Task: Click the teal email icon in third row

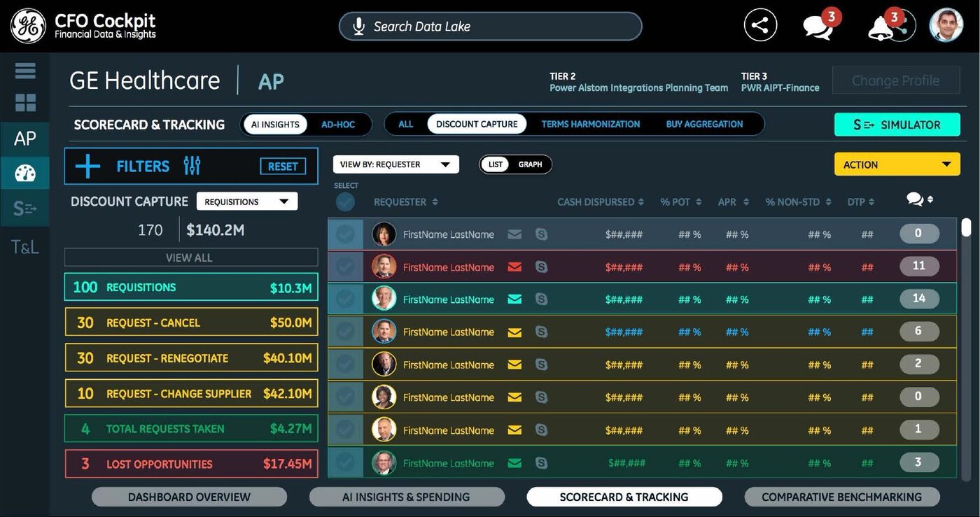Action: point(514,299)
